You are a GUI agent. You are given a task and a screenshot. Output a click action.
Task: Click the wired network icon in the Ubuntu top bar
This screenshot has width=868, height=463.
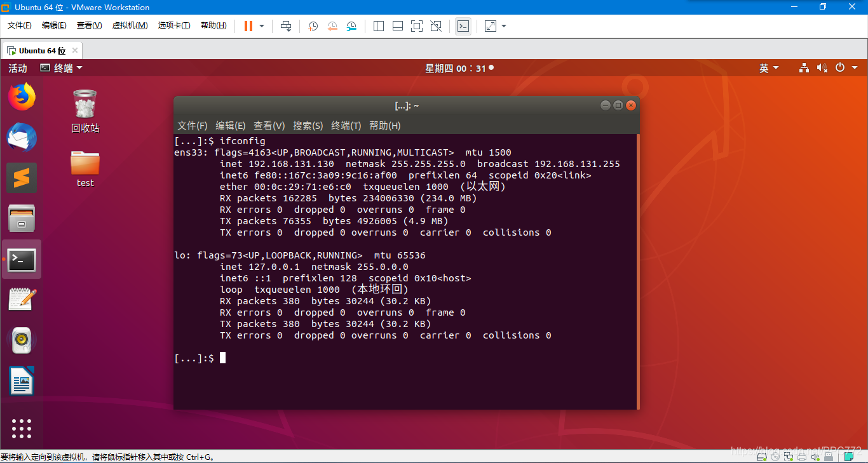pyautogui.click(x=804, y=68)
